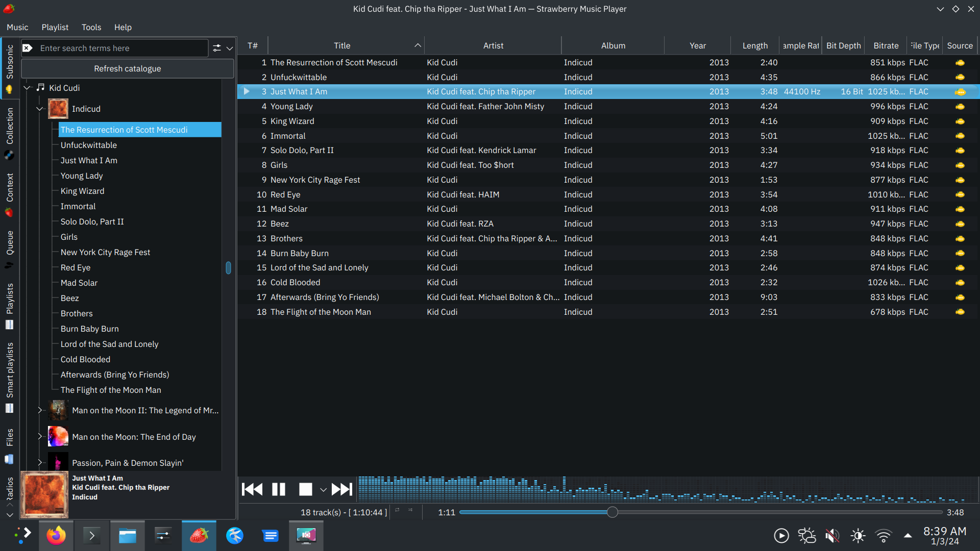
Task: Open the media player tray icon
Action: (781, 536)
